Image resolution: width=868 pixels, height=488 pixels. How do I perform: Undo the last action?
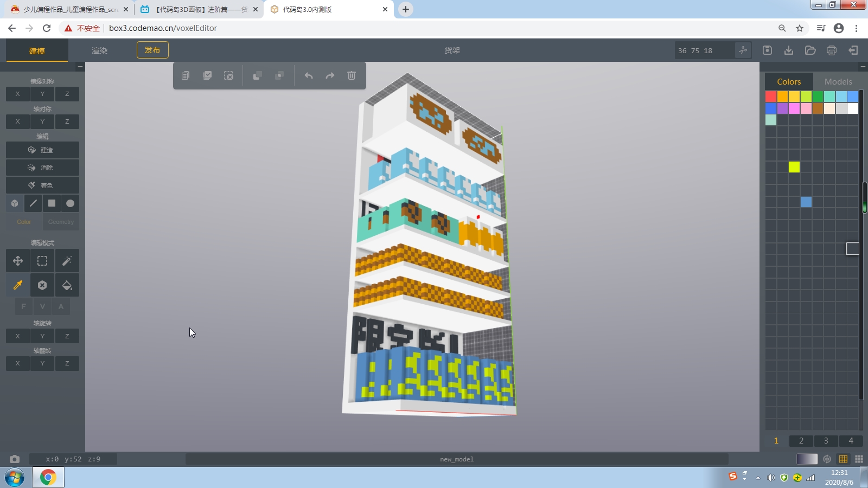(309, 75)
